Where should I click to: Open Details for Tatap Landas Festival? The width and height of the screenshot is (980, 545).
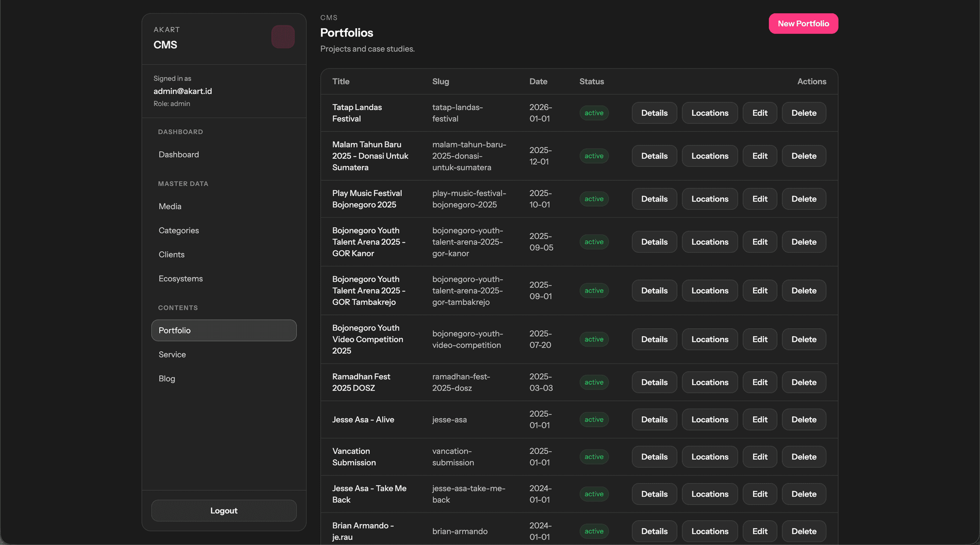pos(654,113)
